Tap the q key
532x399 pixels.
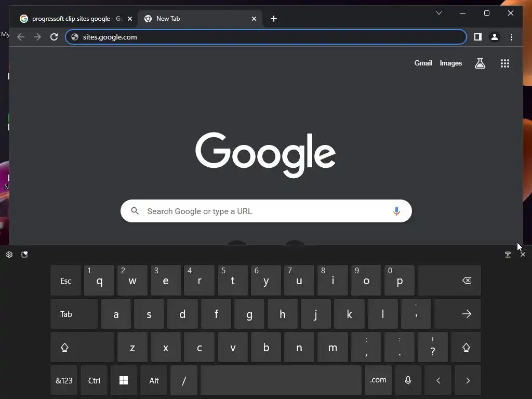click(x=99, y=281)
